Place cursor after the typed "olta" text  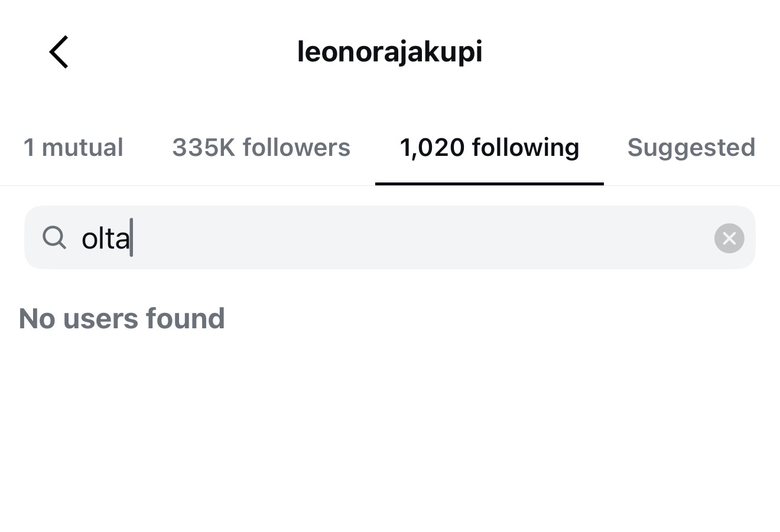pyautogui.click(x=132, y=238)
